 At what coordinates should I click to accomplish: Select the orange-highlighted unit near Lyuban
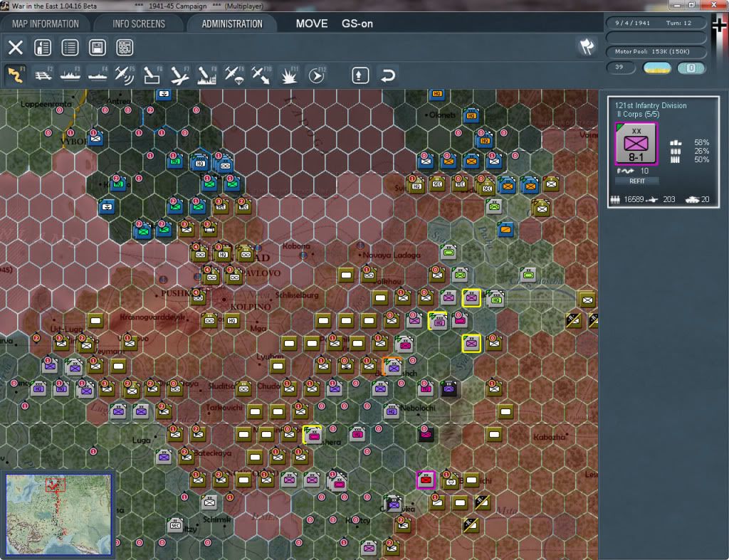[x=393, y=366]
